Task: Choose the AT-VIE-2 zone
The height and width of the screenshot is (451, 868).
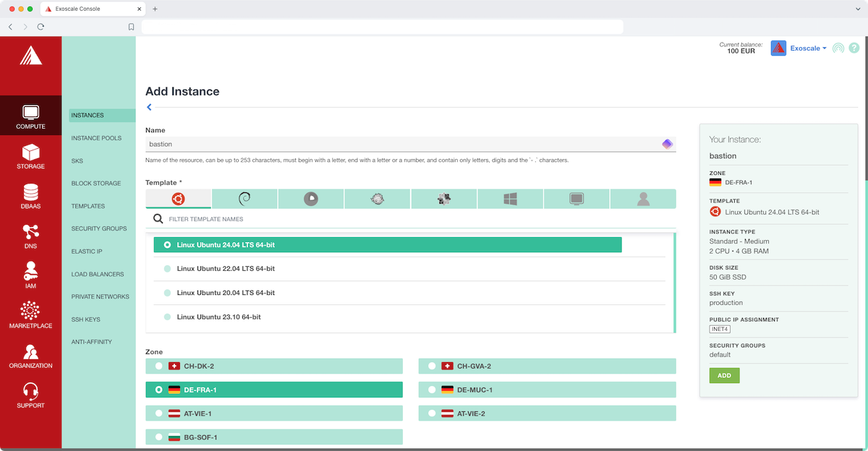Action: coord(548,413)
